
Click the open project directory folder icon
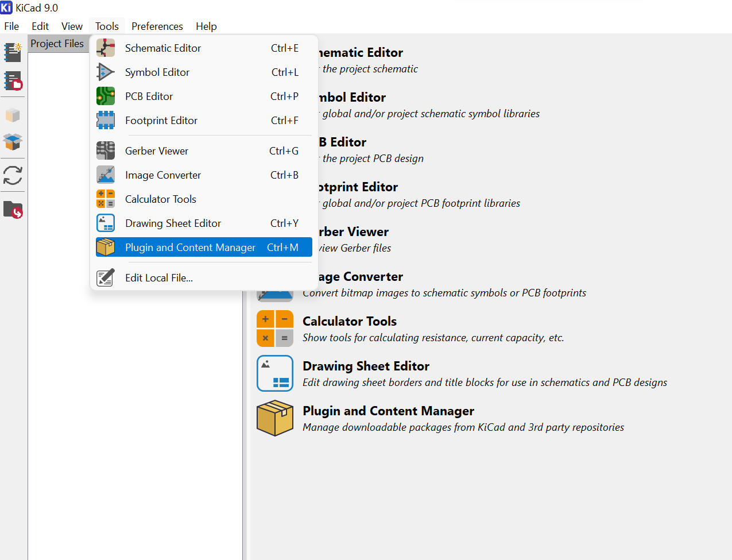13,210
